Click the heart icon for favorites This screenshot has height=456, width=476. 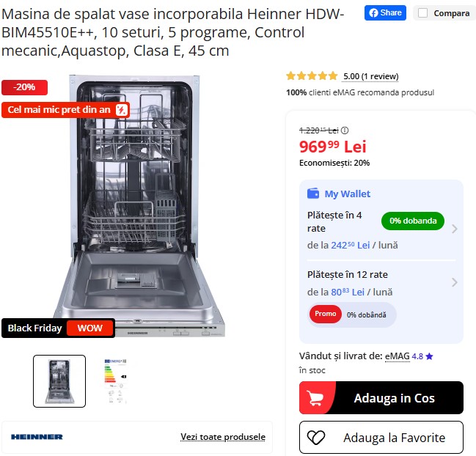[316, 438]
